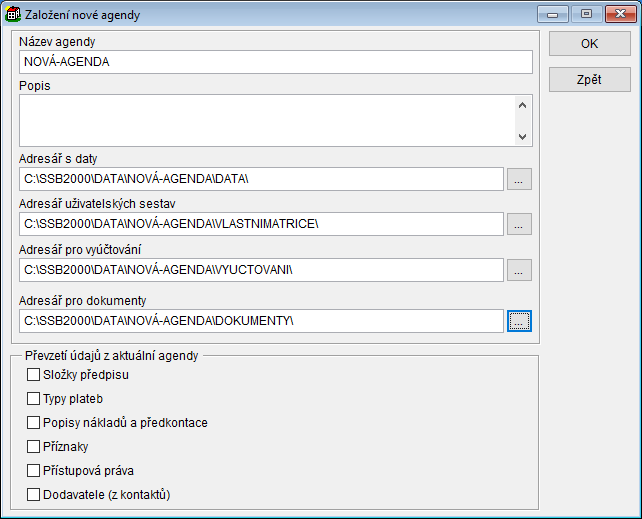
Task: Browse for the Adresář s daty folder
Action: (x=519, y=179)
